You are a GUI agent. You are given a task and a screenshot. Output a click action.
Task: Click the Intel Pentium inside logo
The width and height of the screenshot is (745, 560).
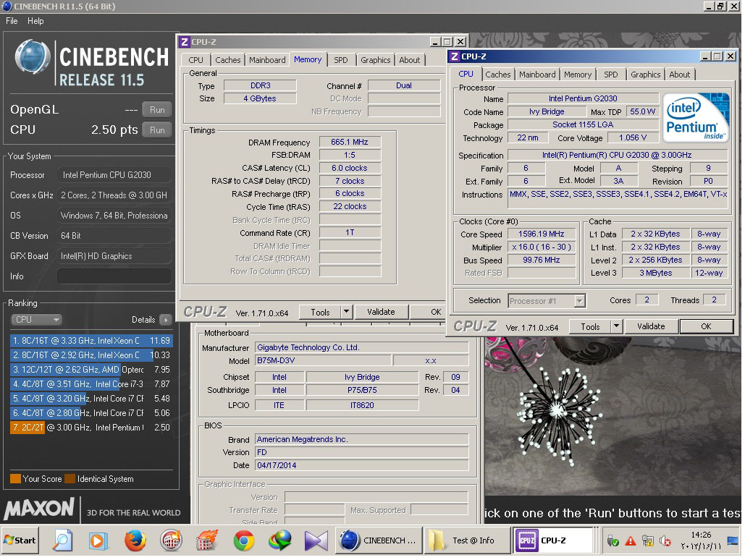coord(695,116)
